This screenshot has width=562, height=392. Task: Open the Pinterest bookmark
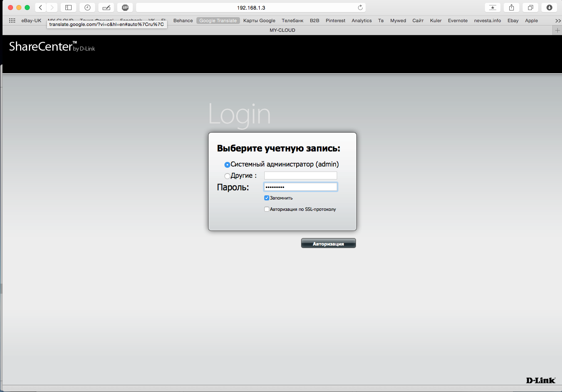coord(335,20)
